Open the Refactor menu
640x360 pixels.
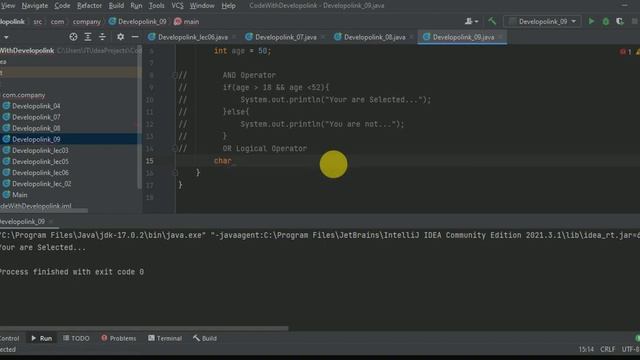coord(89,6)
